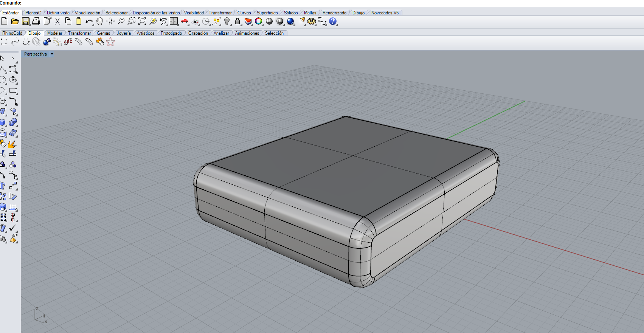Click the color wheel icon
The height and width of the screenshot is (333, 644).
point(259,22)
